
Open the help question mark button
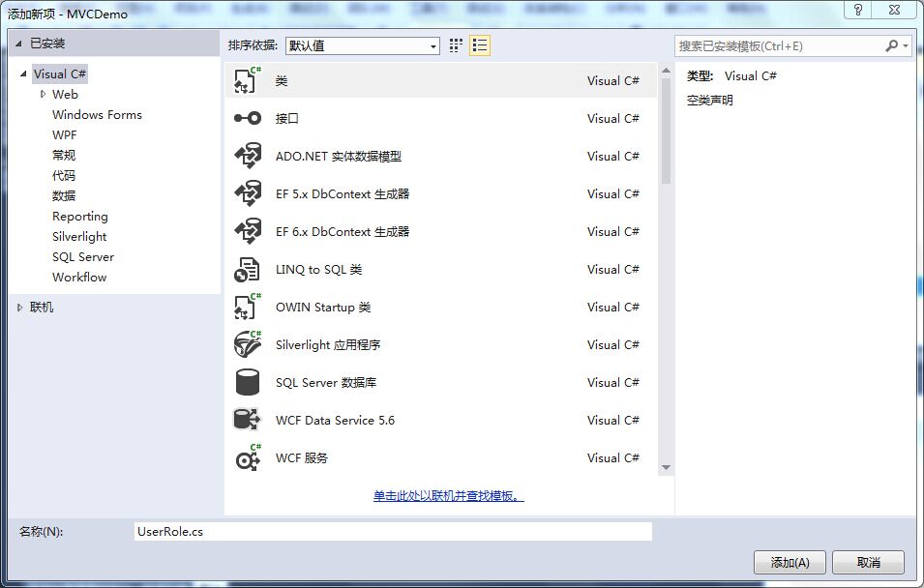point(858,10)
